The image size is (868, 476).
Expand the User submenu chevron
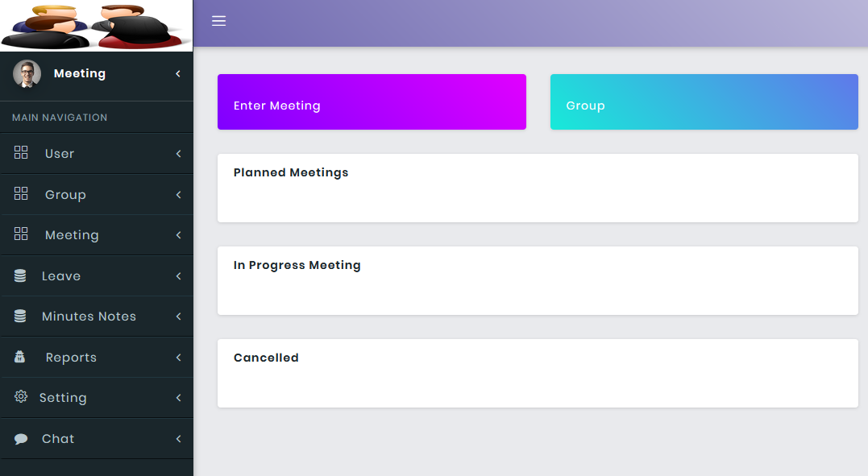click(x=178, y=154)
